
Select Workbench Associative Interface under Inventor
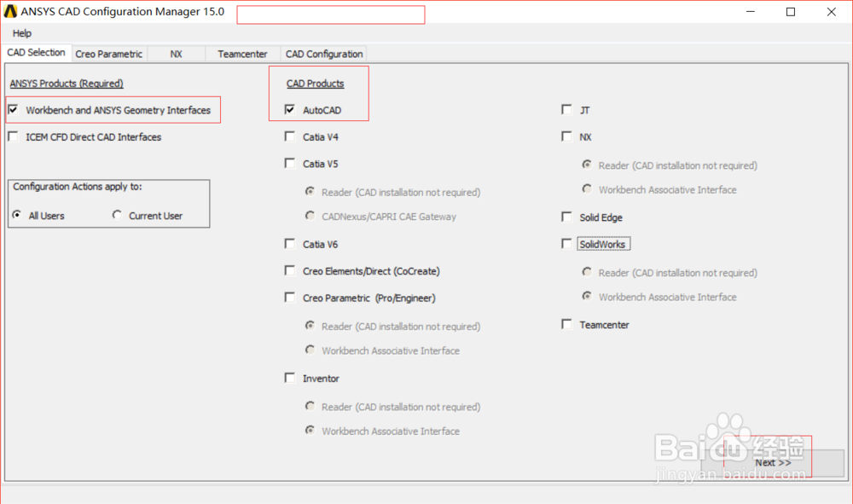tap(310, 430)
